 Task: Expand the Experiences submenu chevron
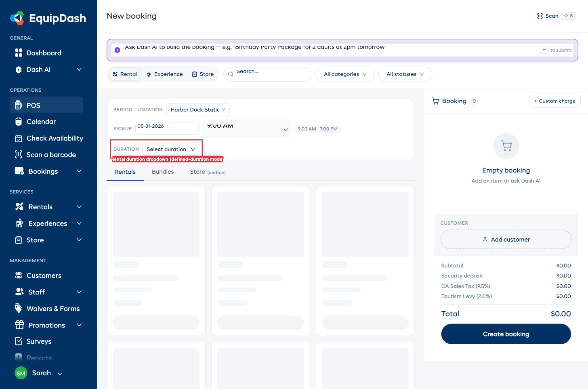coord(79,223)
